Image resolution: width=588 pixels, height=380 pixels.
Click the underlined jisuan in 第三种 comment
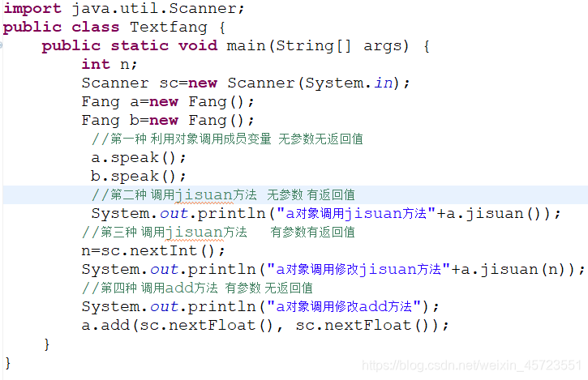point(195,233)
